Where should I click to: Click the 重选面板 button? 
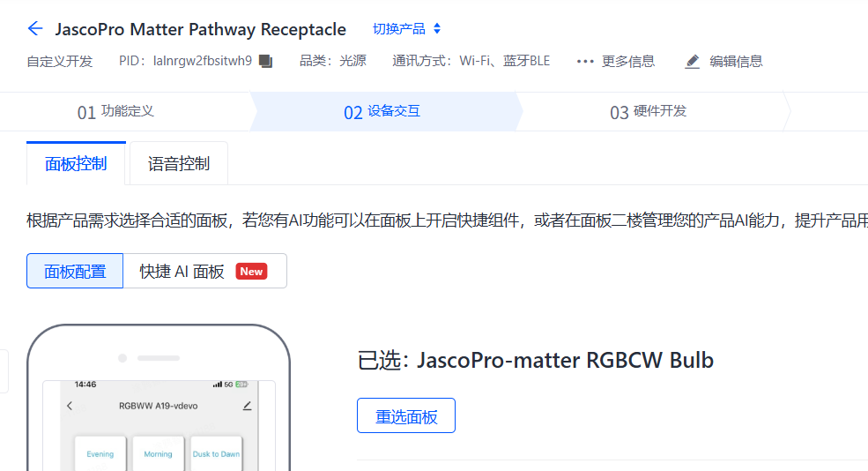tap(405, 415)
